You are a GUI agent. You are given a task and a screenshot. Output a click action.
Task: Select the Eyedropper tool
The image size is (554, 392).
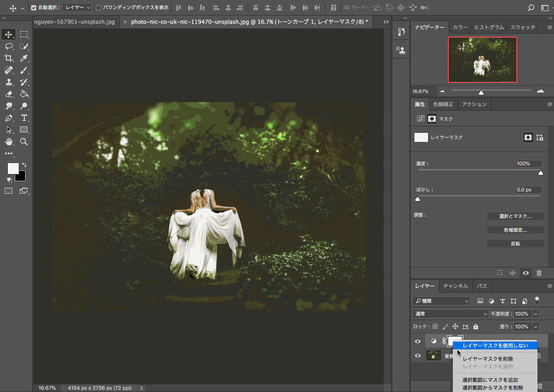pyautogui.click(x=24, y=58)
